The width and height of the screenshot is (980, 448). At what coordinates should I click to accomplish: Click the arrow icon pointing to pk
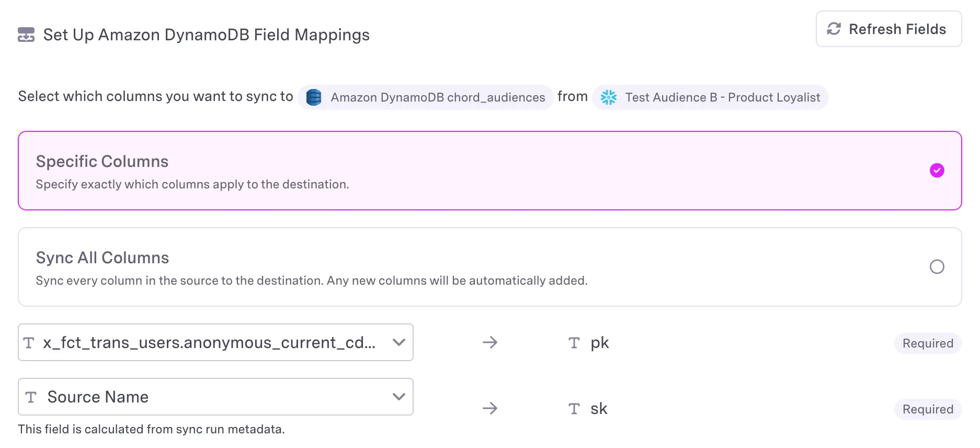(x=490, y=343)
